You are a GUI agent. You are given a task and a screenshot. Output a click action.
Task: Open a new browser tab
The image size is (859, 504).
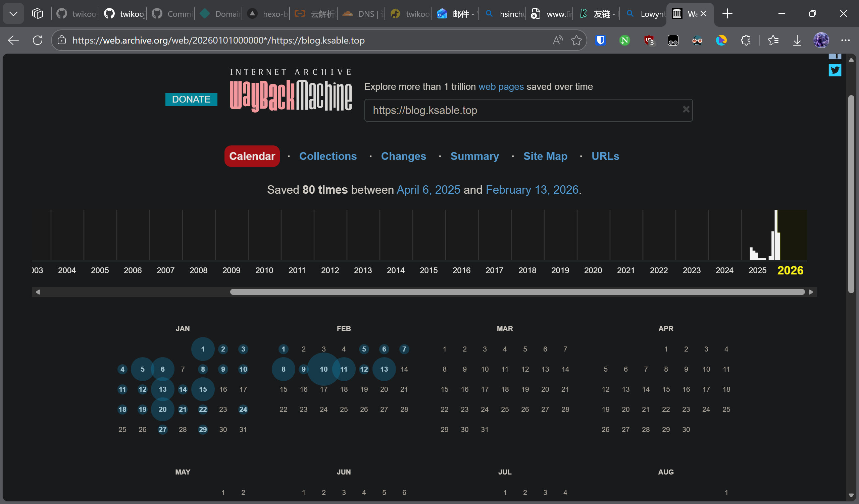point(727,14)
